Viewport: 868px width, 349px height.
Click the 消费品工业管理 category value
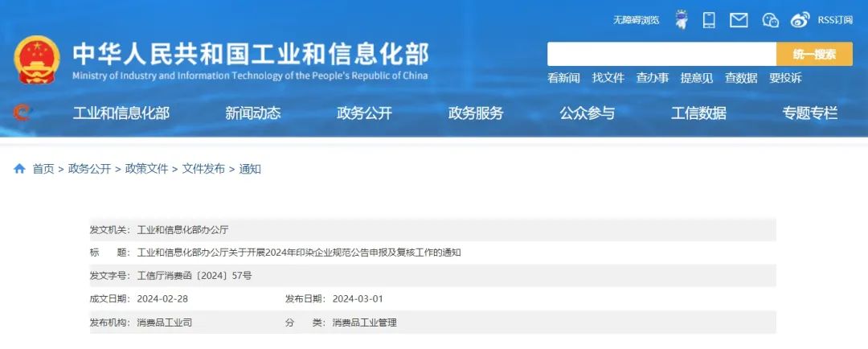[364, 322]
